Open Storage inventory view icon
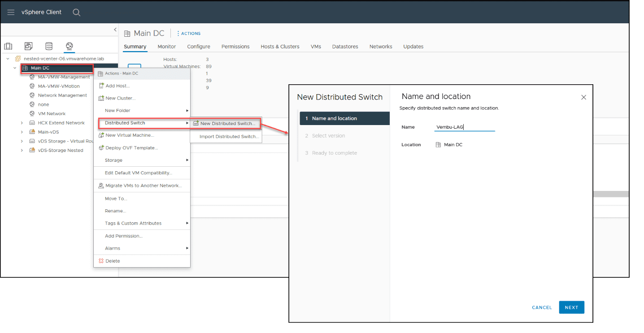This screenshot has height=333, width=644. click(49, 46)
